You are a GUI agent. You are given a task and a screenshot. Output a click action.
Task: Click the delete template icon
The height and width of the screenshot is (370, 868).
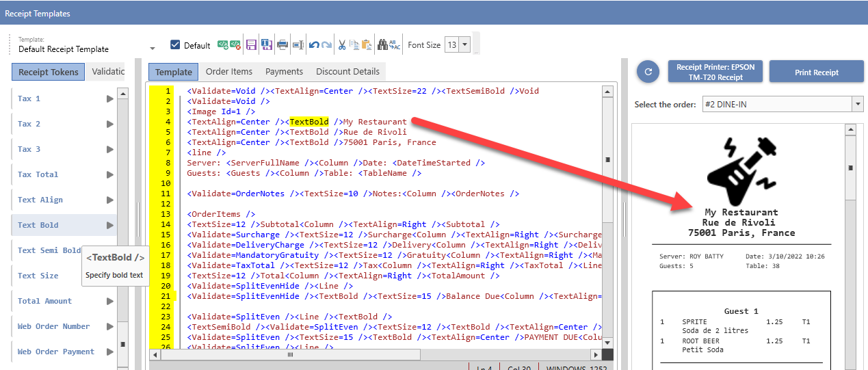point(235,45)
